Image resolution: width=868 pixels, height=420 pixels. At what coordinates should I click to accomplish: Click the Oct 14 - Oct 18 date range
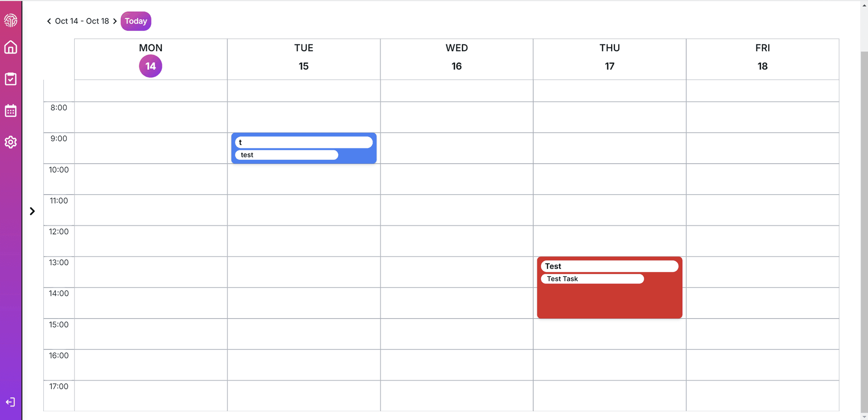tap(82, 21)
